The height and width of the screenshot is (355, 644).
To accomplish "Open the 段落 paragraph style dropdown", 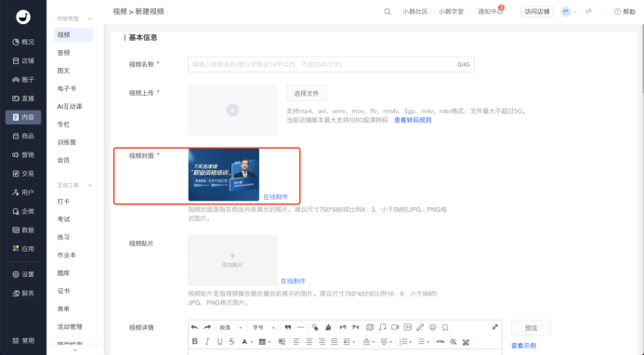I will pyautogui.click(x=230, y=327).
